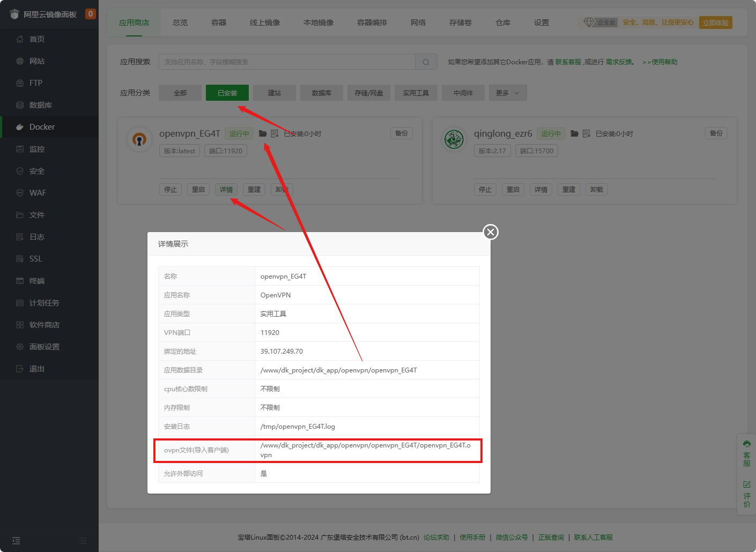Expand the 更多 category dropdown

[x=507, y=93]
